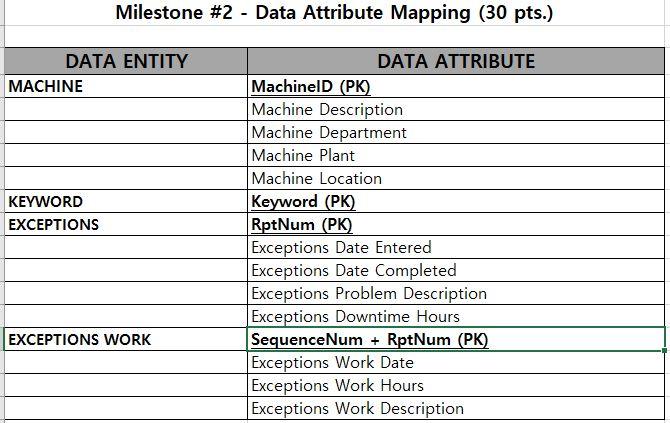This screenshot has width=670, height=423.
Task: Click the DATA ATTRIBUTE header cell
Action: (456, 61)
